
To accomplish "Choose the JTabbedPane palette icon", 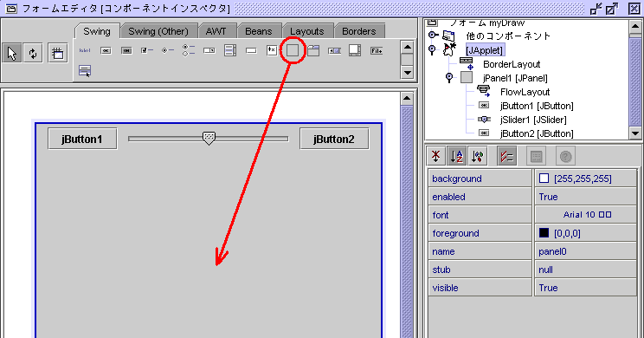I will tap(313, 50).
